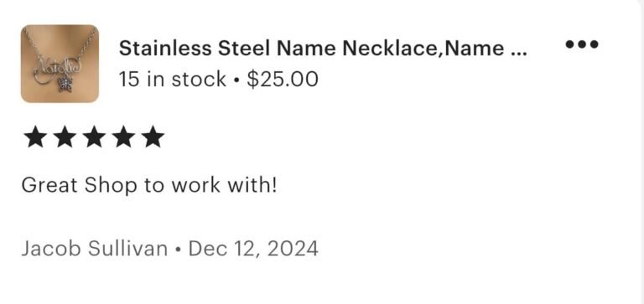
Task: Select the second rating star
Action: tap(65, 137)
